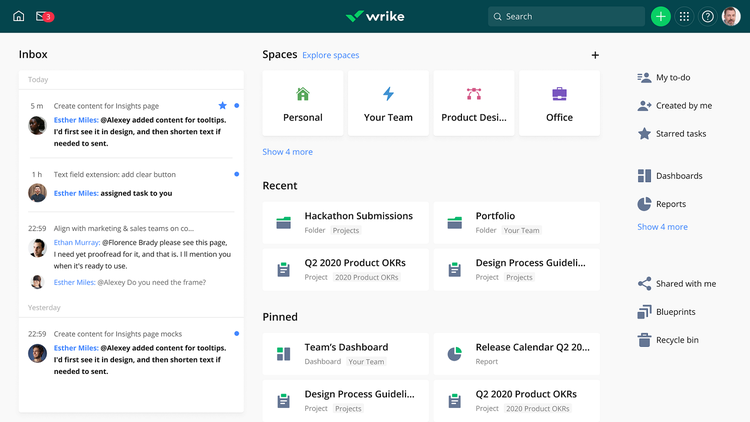Open Reports in sidebar
750x422 pixels.
662,204
